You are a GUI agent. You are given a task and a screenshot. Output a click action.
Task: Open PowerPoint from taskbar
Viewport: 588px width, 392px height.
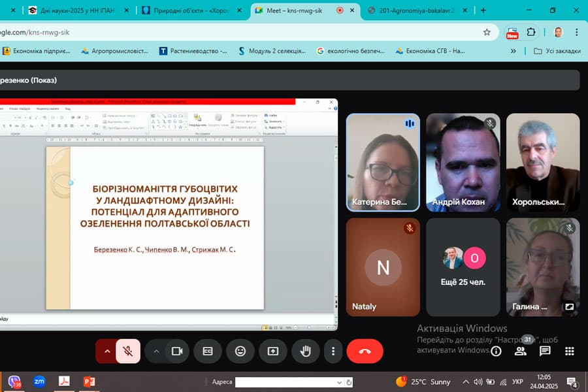[x=90, y=382]
